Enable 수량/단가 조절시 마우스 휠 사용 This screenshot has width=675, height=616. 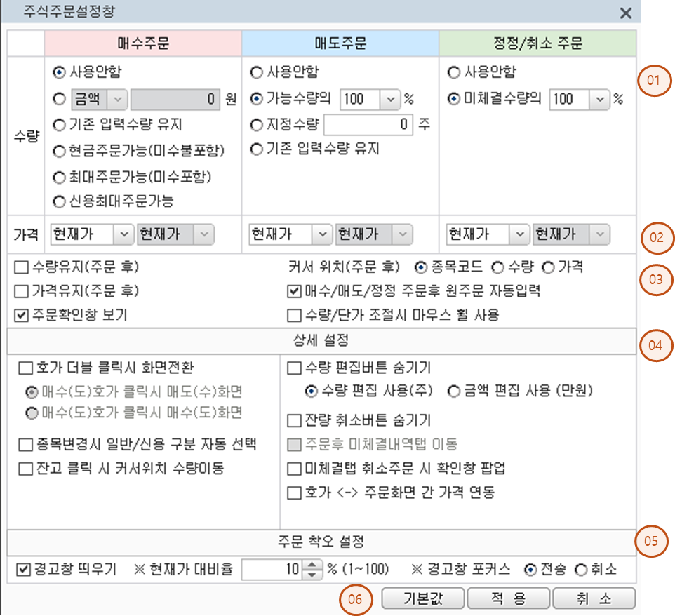(294, 316)
